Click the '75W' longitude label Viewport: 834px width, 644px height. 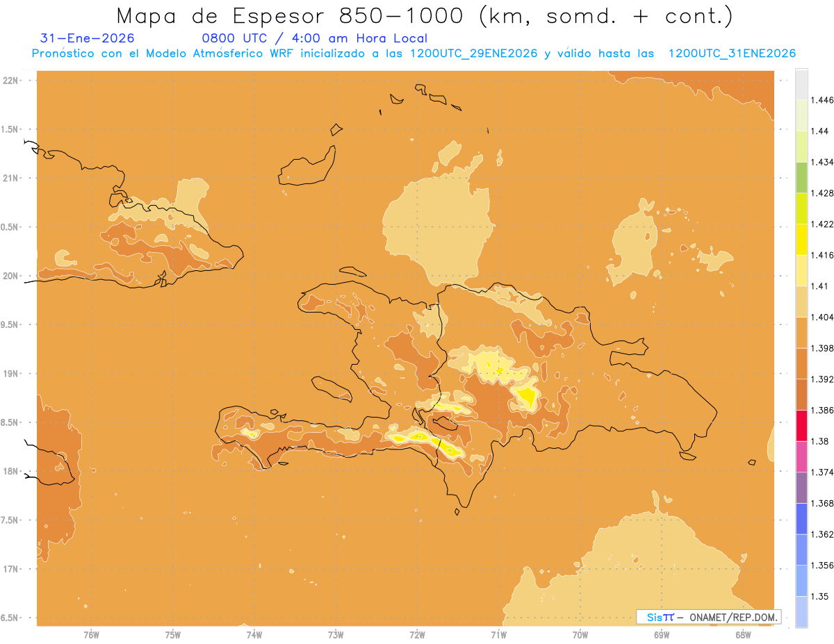pyautogui.click(x=172, y=635)
